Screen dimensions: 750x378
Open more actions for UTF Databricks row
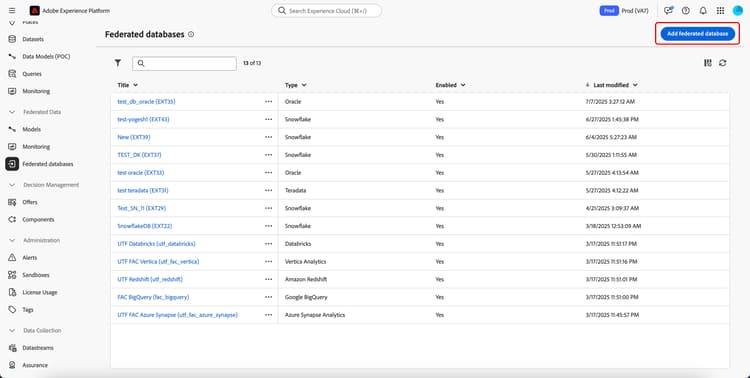(x=268, y=244)
